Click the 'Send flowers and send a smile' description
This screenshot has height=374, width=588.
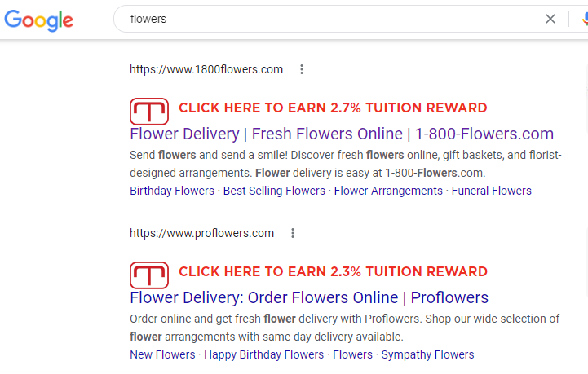345,164
